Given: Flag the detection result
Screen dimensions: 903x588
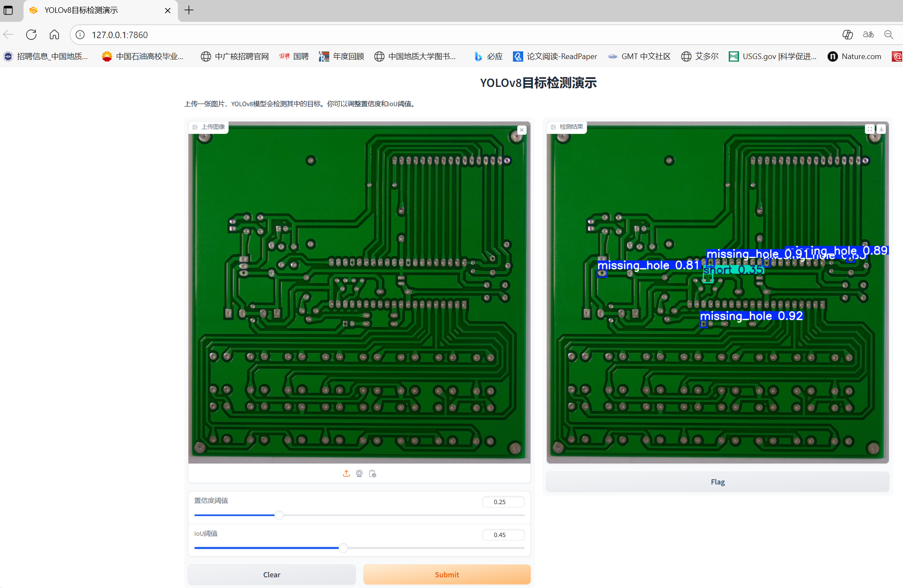Looking at the screenshot, I should pyautogui.click(x=718, y=482).
